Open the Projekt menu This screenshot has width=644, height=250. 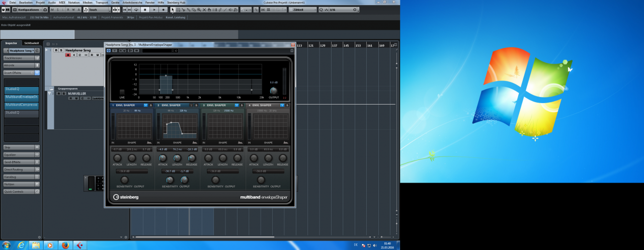coord(40,3)
